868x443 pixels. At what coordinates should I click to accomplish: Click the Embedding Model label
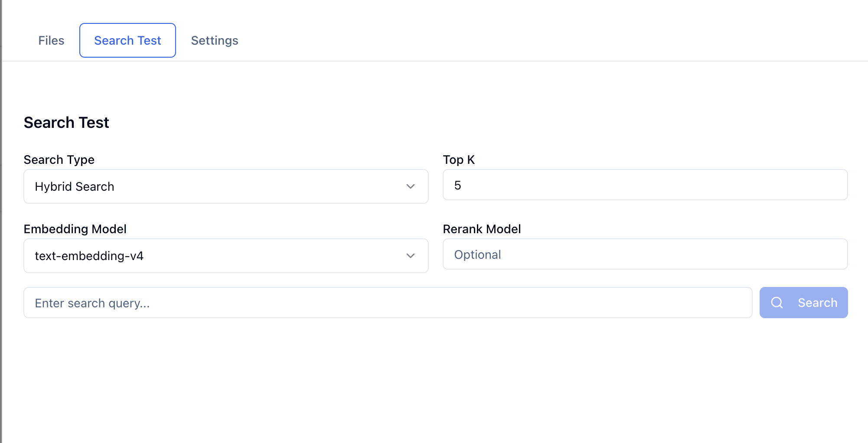pos(75,229)
